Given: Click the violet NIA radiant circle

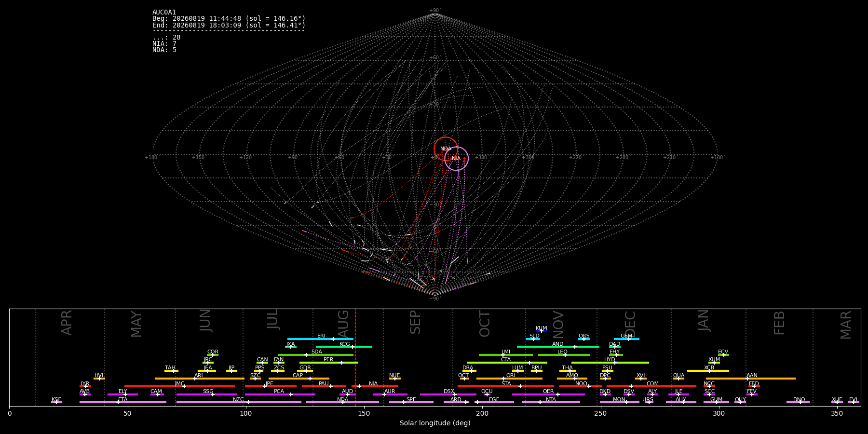Looking at the screenshot, I should [456, 159].
